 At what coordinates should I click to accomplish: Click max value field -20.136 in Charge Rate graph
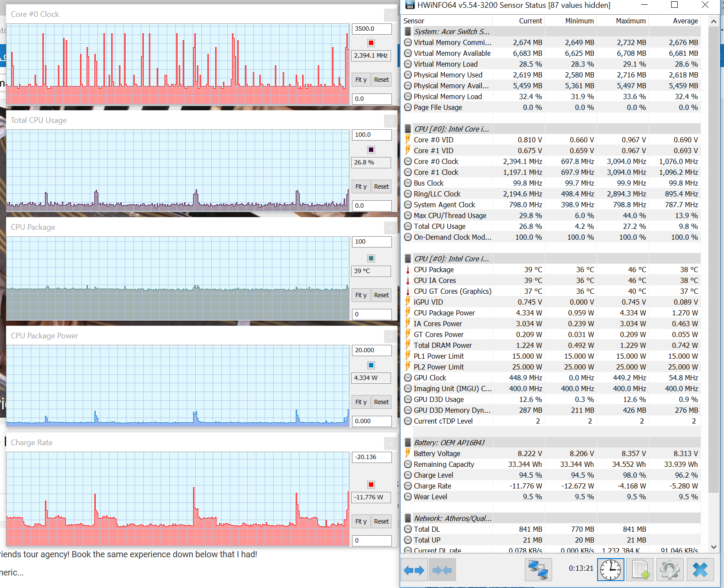point(372,457)
